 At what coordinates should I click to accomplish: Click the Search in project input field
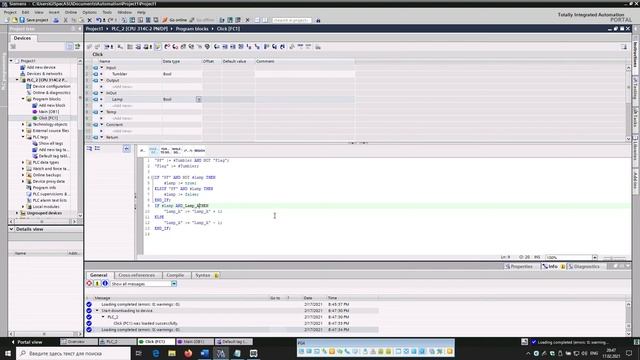[291, 20]
